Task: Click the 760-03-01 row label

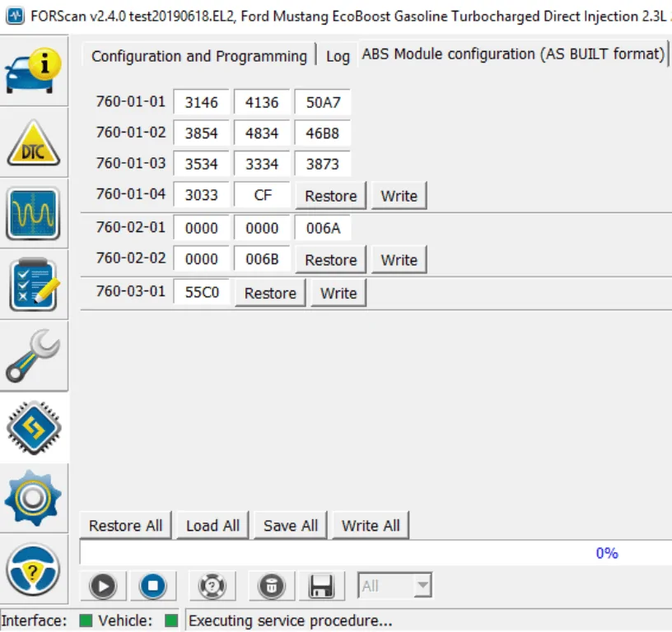Action: point(130,291)
